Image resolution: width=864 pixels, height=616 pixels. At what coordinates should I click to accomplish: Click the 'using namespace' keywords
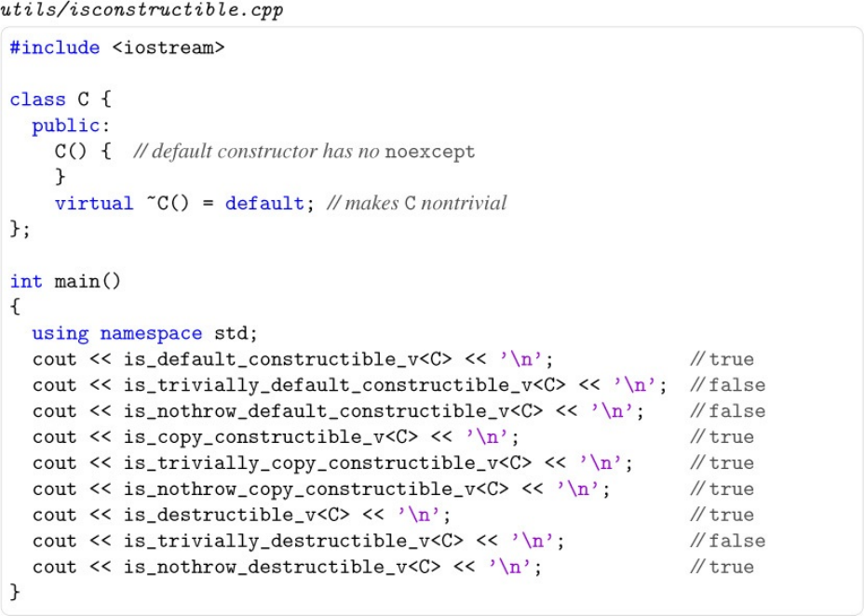[116, 334]
